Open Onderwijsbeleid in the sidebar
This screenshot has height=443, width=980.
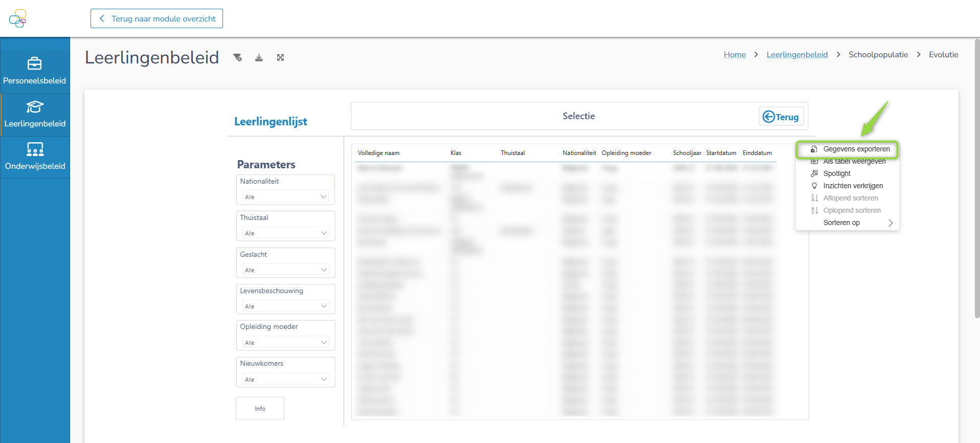coord(35,157)
